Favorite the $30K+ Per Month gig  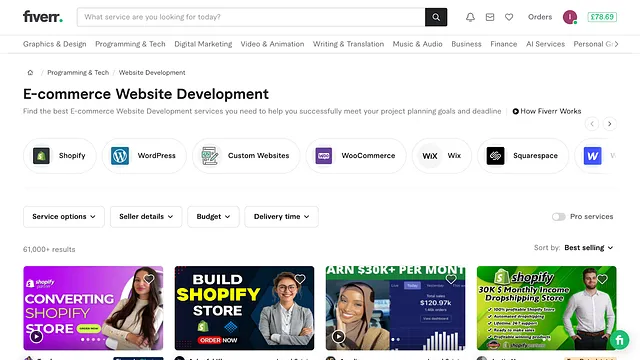pos(451,279)
